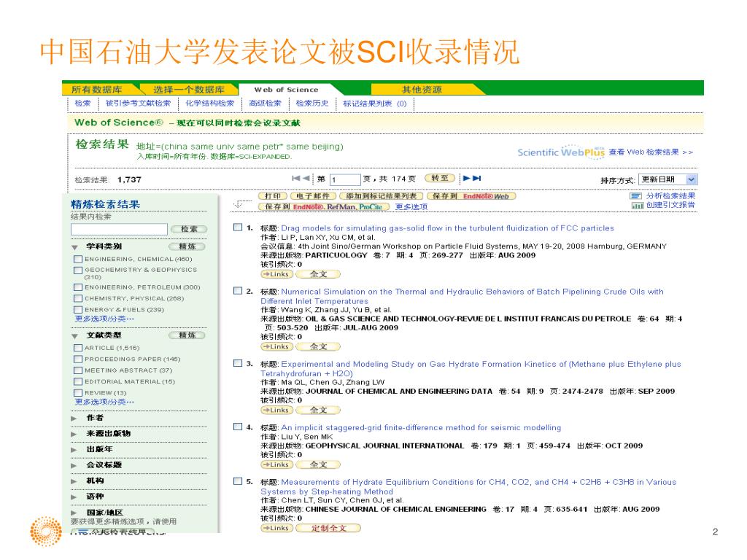Image resolution: width=747 pixels, height=560 pixels.
Task: Click 精炼 button beside 学科类别
Action: [187, 246]
